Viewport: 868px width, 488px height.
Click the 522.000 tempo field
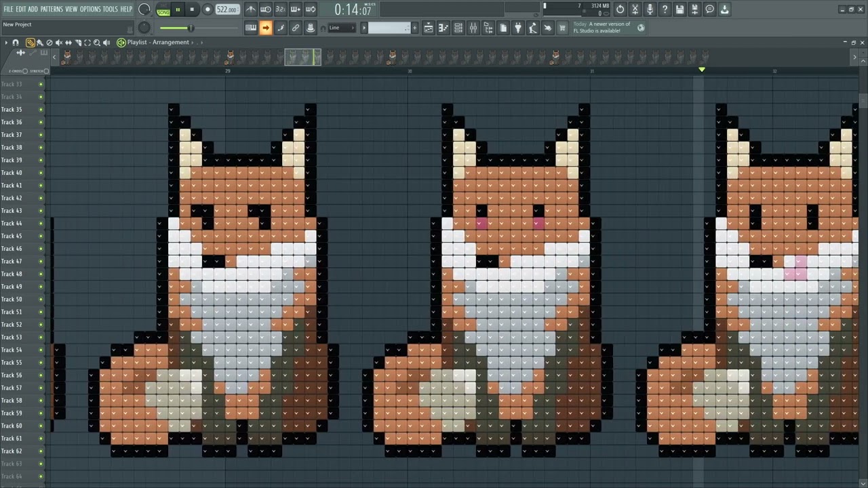pyautogui.click(x=227, y=9)
